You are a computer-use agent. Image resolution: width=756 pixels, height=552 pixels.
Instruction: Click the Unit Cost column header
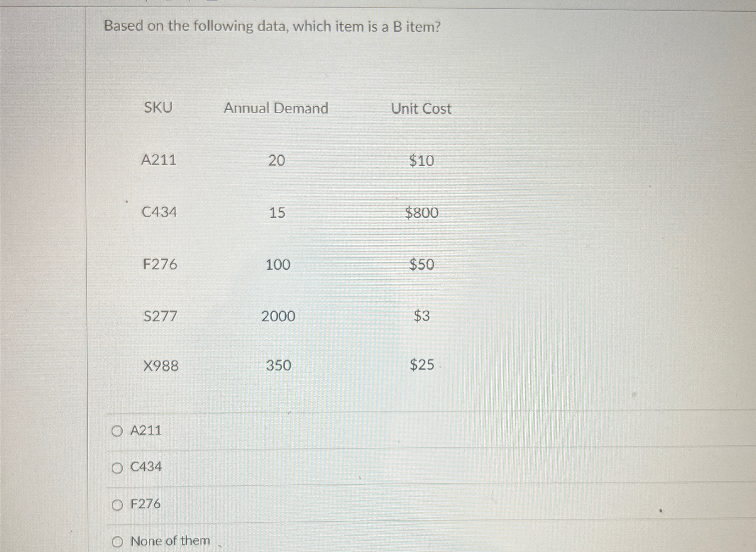coord(422,108)
